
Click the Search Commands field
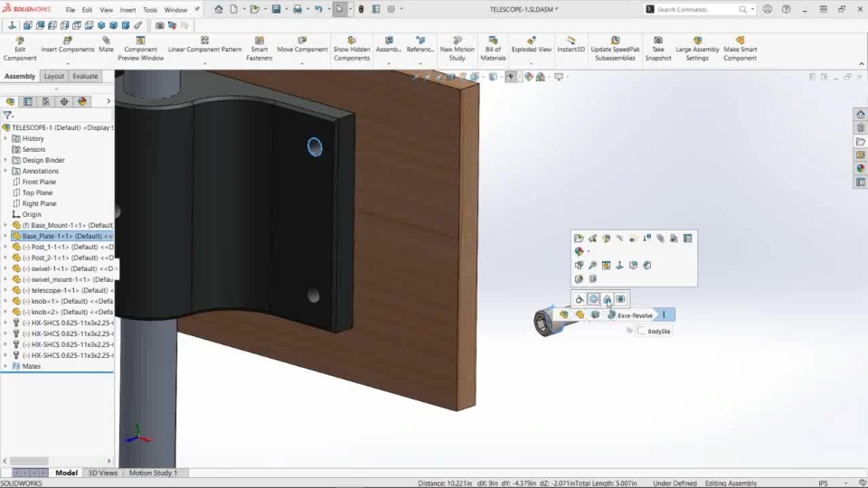697,9
